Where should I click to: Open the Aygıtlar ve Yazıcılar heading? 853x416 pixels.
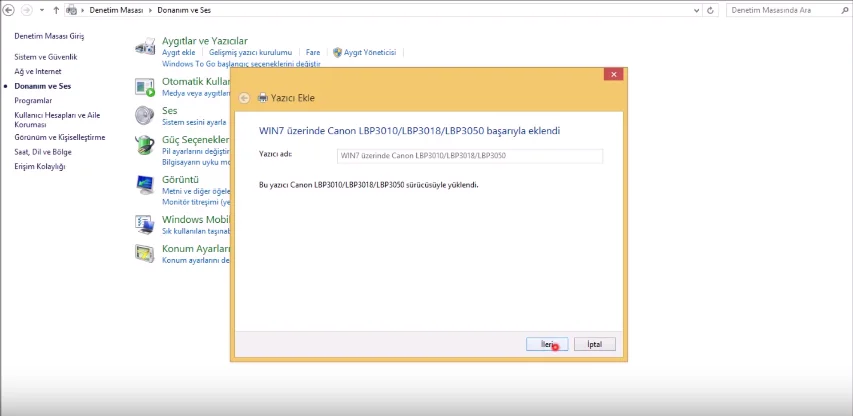pyautogui.click(x=205, y=41)
